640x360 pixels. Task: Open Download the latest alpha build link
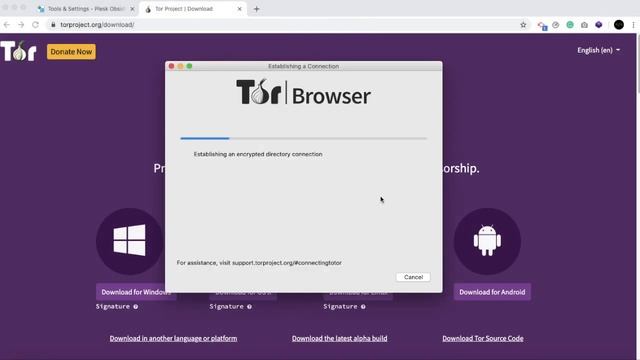(x=340, y=338)
